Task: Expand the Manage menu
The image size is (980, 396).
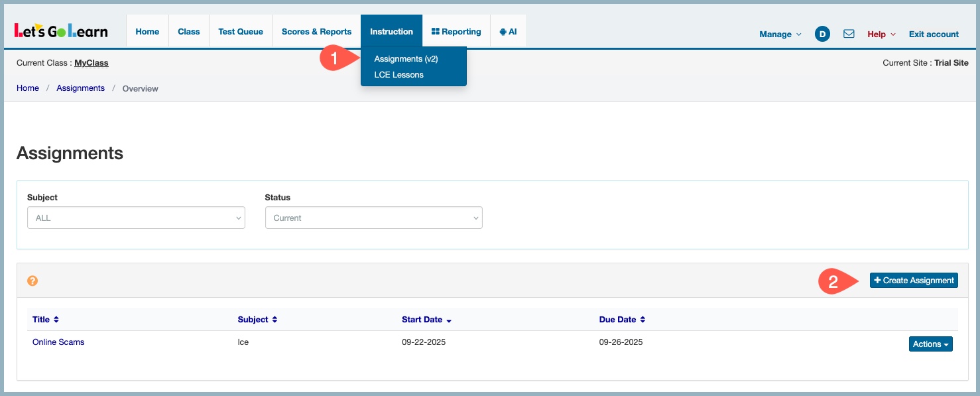Action: tap(780, 34)
